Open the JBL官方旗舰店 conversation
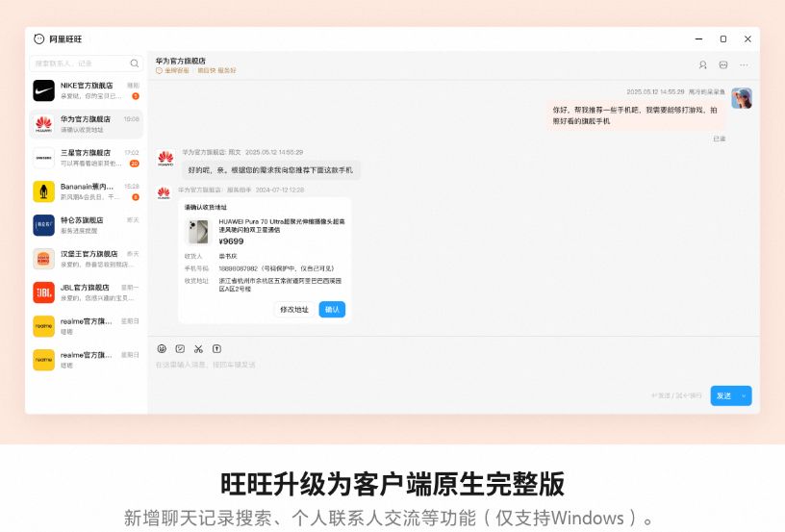This screenshot has width=785, height=532. (x=87, y=292)
